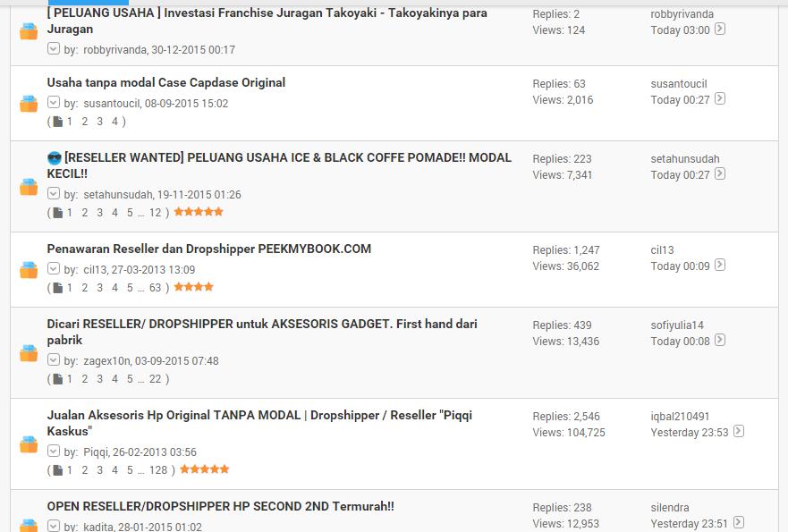Image resolution: width=788 pixels, height=532 pixels.
Task: Click the sunglasses emoji icon on POMADE thread
Action: pos(55,158)
